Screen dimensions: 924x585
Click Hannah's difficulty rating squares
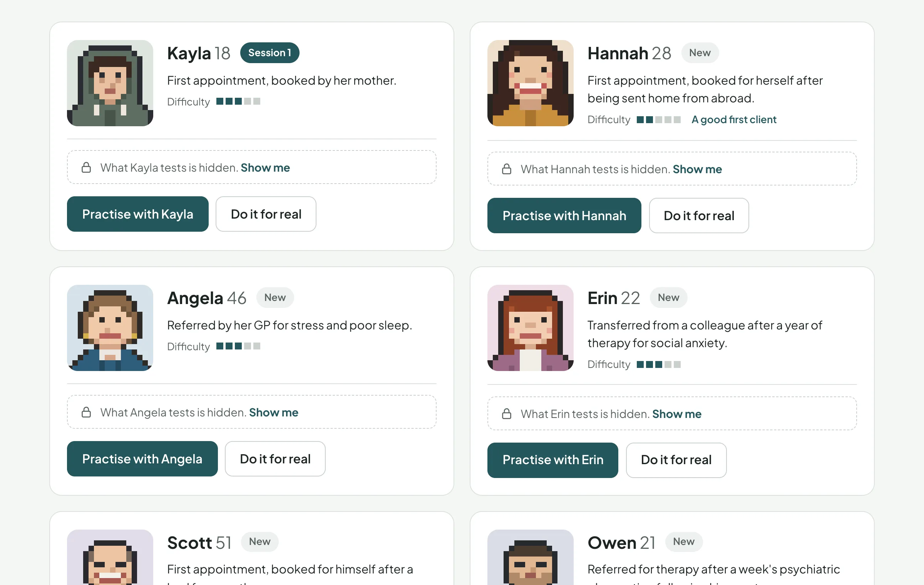tap(659, 120)
